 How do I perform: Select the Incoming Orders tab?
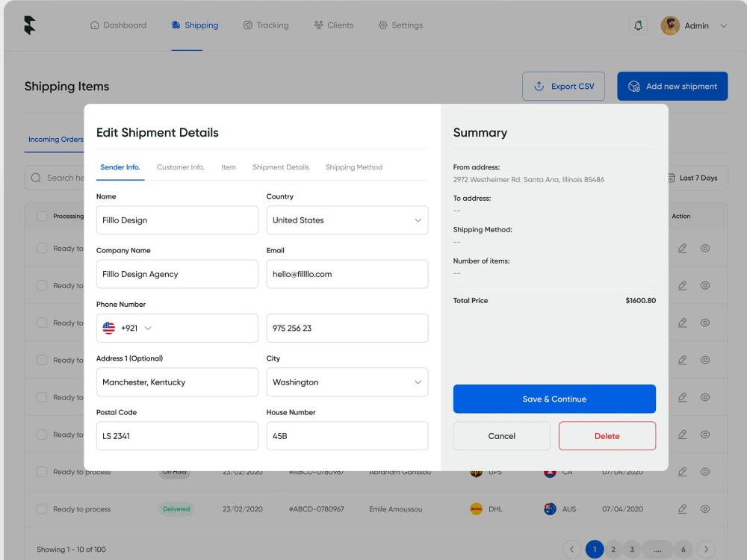coord(55,140)
